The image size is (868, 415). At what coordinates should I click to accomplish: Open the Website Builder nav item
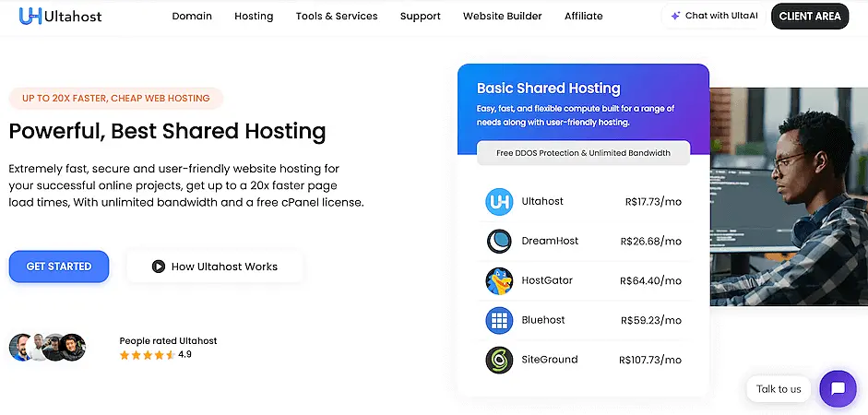(x=502, y=17)
